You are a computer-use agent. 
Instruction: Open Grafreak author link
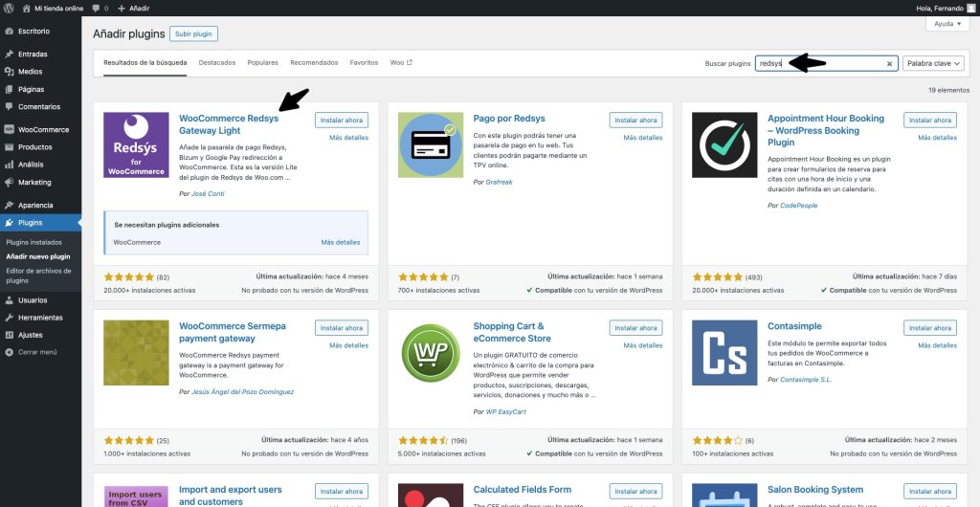click(x=499, y=182)
